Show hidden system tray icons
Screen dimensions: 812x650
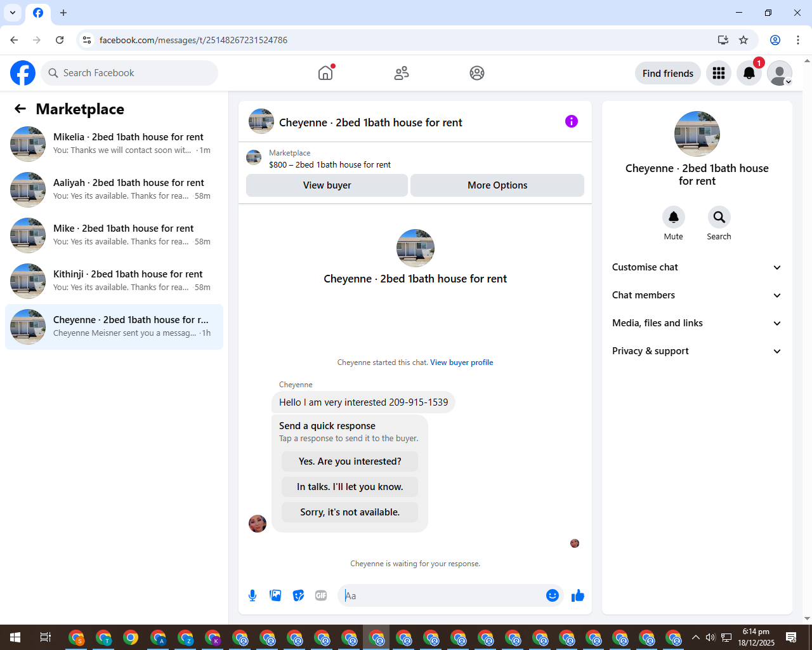click(696, 637)
